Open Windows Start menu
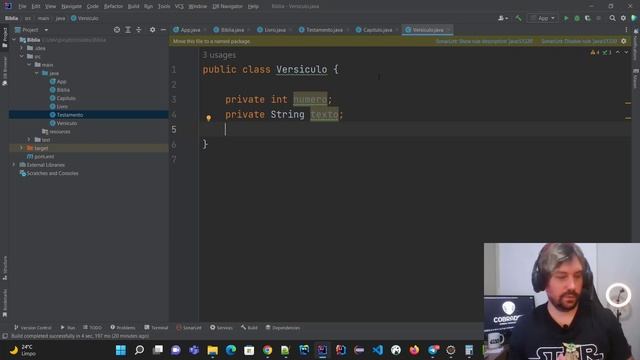 pos(121,350)
